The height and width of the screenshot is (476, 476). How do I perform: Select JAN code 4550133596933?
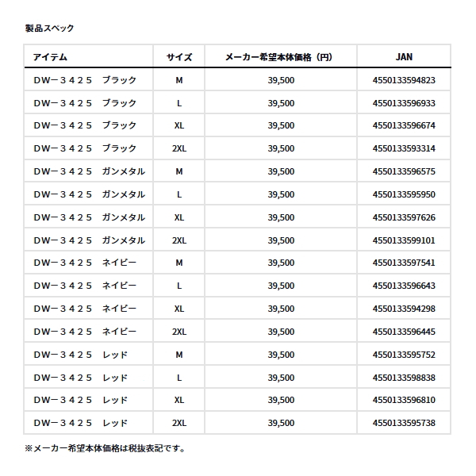tap(404, 103)
